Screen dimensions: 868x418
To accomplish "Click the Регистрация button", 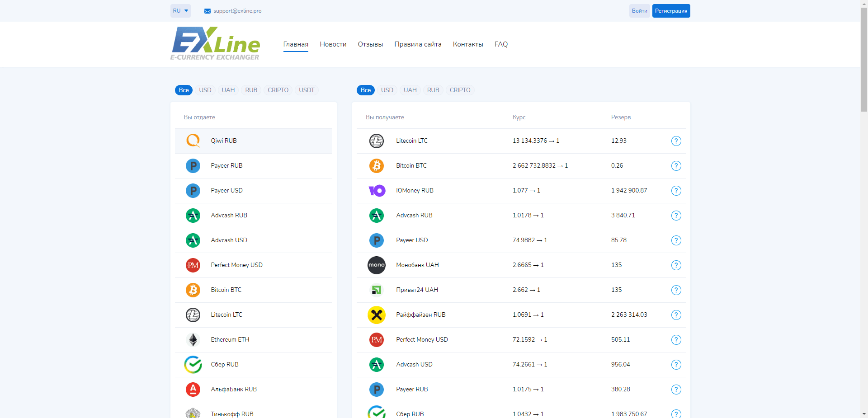I will coord(671,11).
